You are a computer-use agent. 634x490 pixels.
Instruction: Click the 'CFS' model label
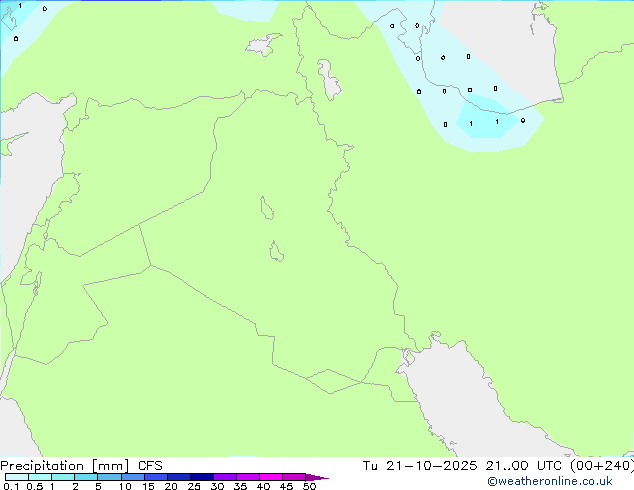(x=150, y=466)
